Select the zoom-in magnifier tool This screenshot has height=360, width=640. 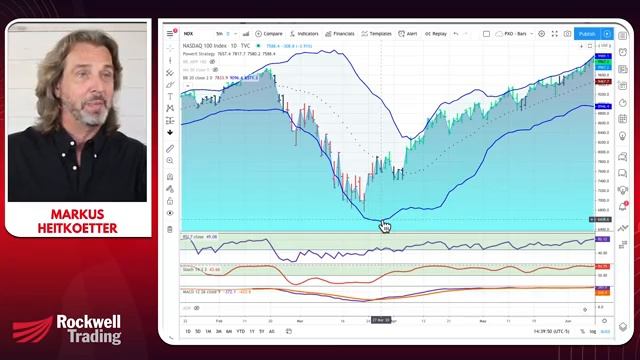coord(170,161)
